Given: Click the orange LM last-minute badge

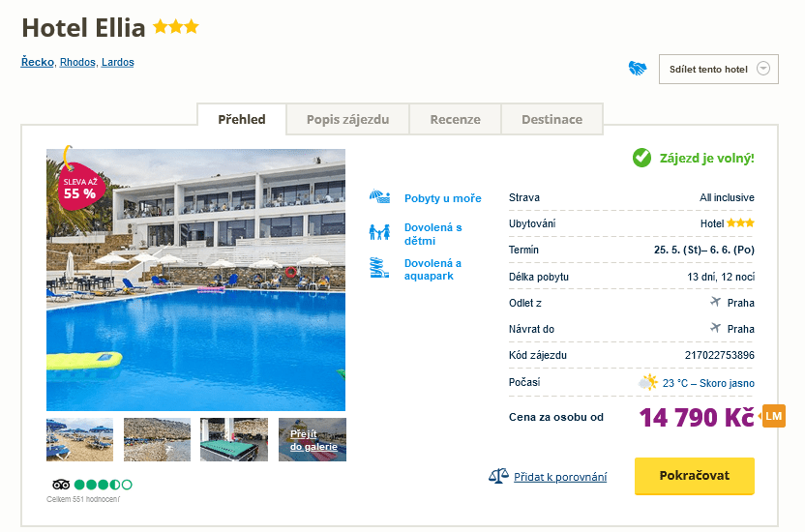Looking at the screenshot, I should (x=773, y=416).
